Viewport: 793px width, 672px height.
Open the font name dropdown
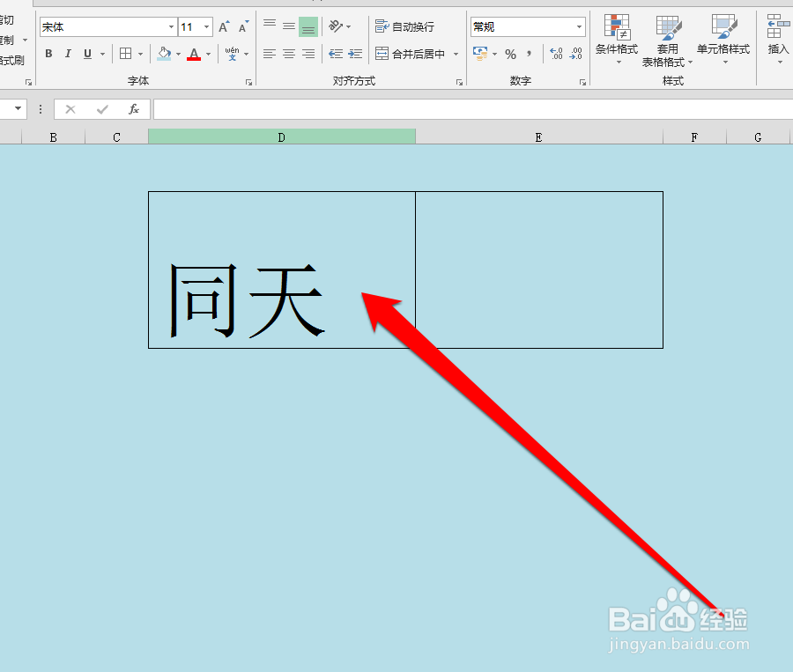pos(170,26)
